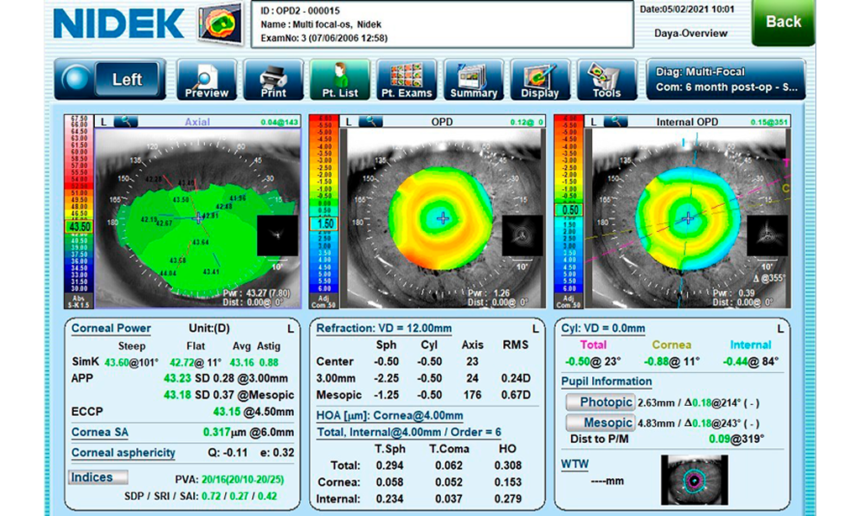The image size is (860, 516).
Task: Click the OPD map title
Action: [442, 122]
